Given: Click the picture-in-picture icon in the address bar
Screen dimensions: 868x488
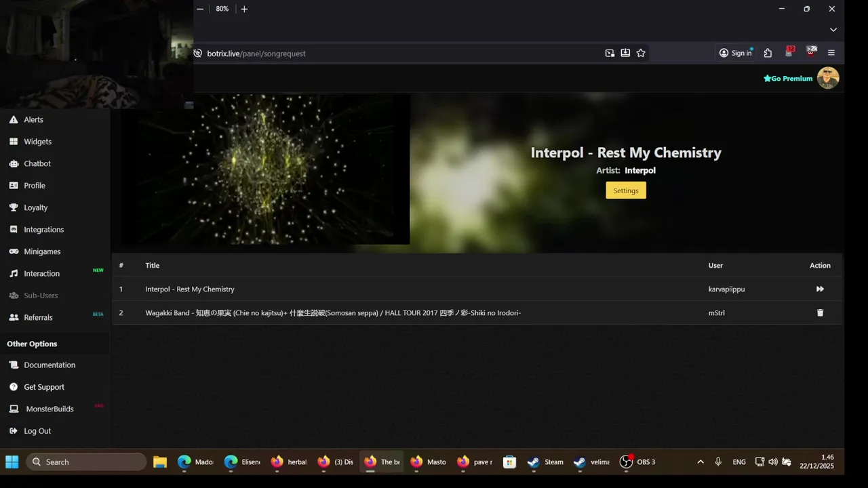Looking at the screenshot, I should point(610,53).
